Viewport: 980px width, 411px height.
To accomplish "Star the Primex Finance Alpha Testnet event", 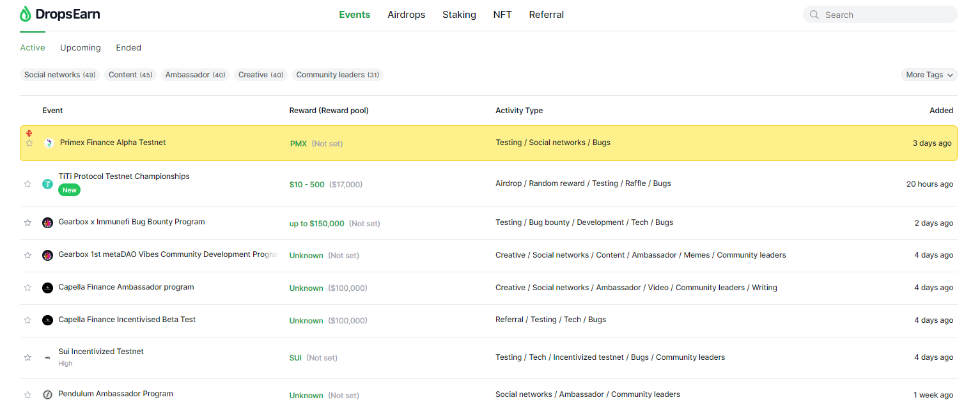I will 29,143.
